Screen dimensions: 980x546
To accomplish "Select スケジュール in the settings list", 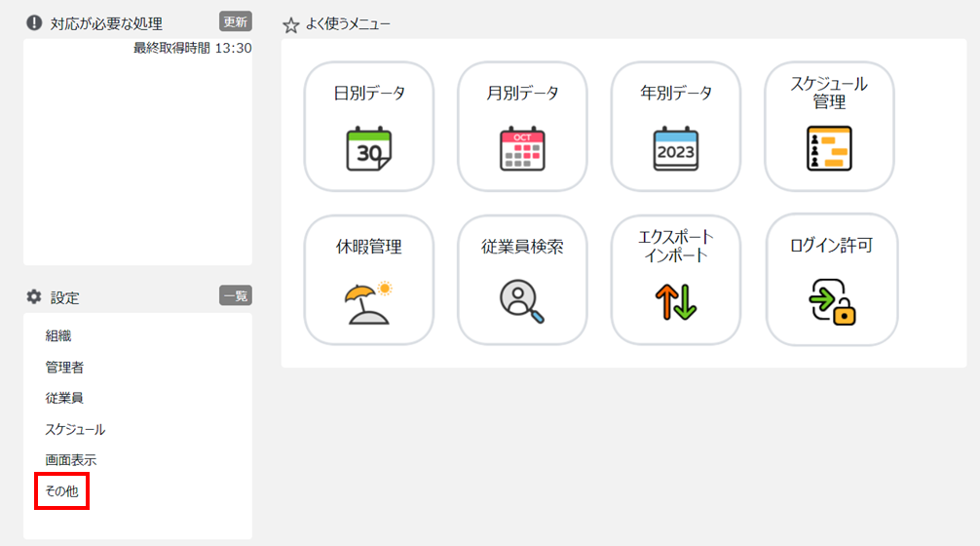I will point(75,429).
